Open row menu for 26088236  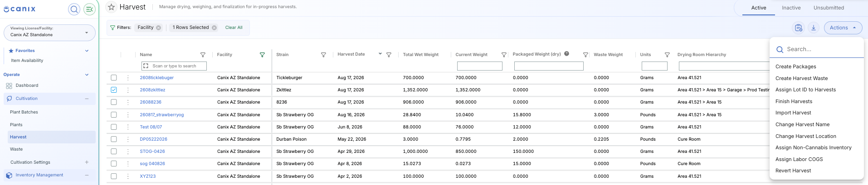(128, 102)
